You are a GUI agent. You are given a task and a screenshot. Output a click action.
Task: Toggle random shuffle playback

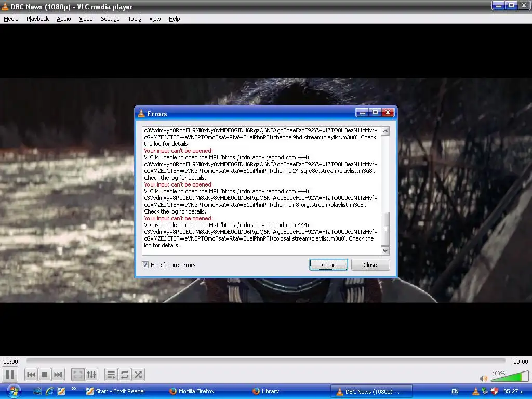[138, 375]
